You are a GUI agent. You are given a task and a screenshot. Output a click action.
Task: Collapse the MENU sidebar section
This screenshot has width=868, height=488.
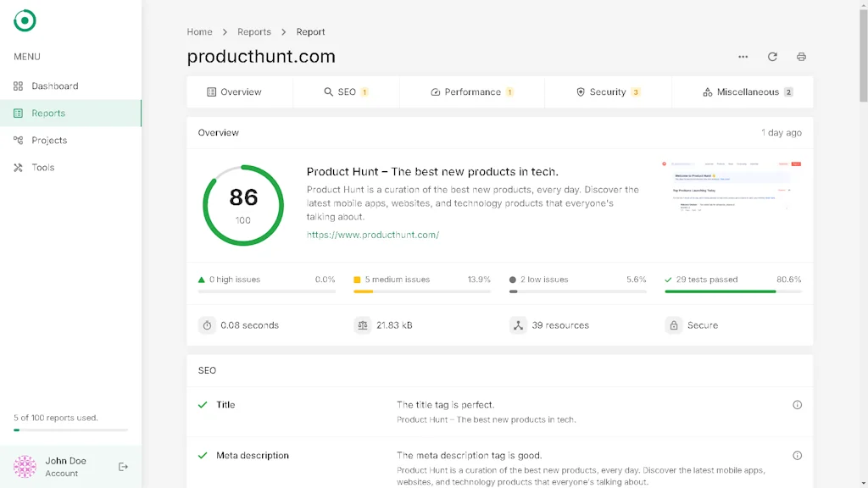(26, 57)
